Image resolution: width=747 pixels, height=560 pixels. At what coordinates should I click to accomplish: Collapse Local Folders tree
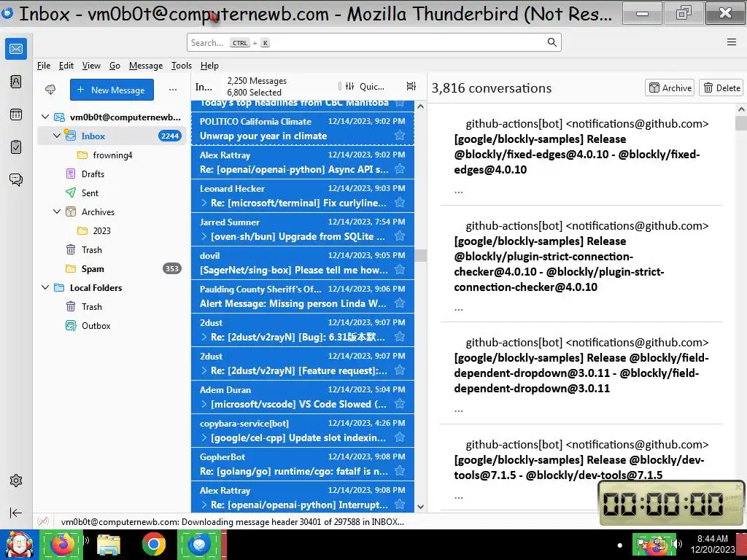[45, 287]
